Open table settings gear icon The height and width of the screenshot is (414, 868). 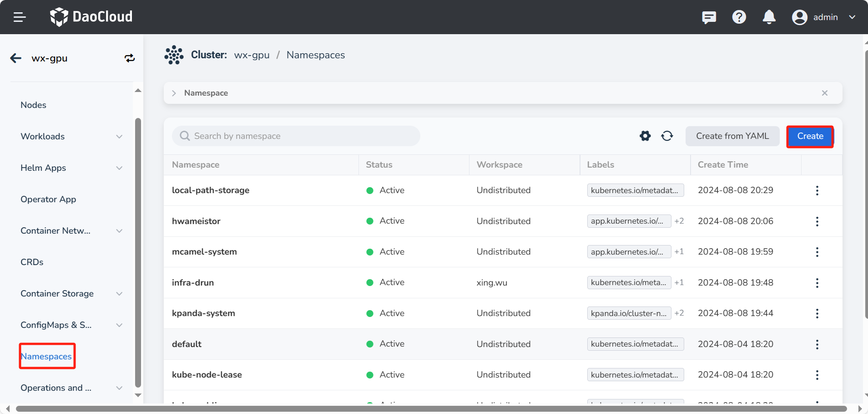(645, 136)
